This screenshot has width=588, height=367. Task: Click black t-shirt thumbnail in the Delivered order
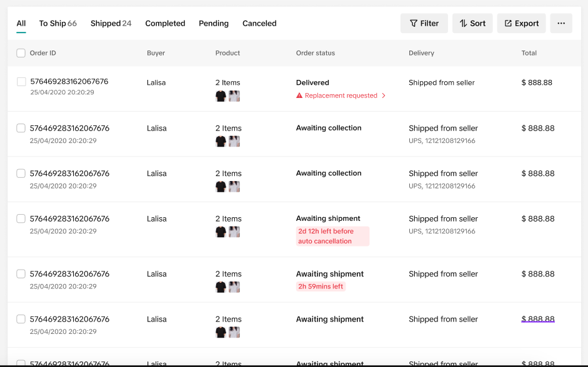point(221,96)
